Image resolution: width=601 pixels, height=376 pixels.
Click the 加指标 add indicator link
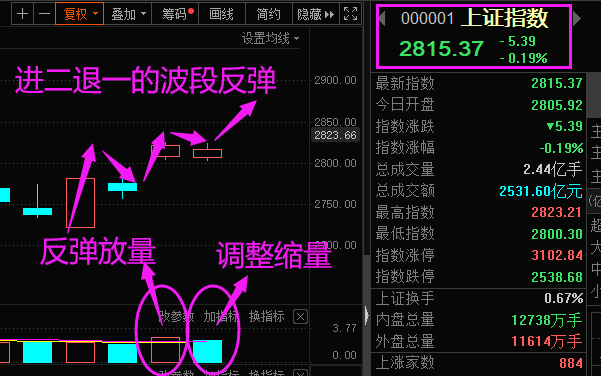[221, 317]
